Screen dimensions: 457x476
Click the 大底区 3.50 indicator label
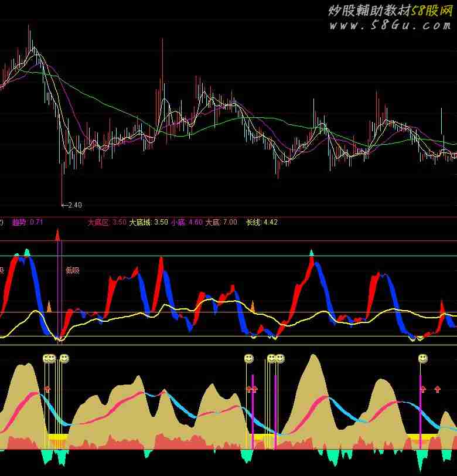(x=107, y=222)
